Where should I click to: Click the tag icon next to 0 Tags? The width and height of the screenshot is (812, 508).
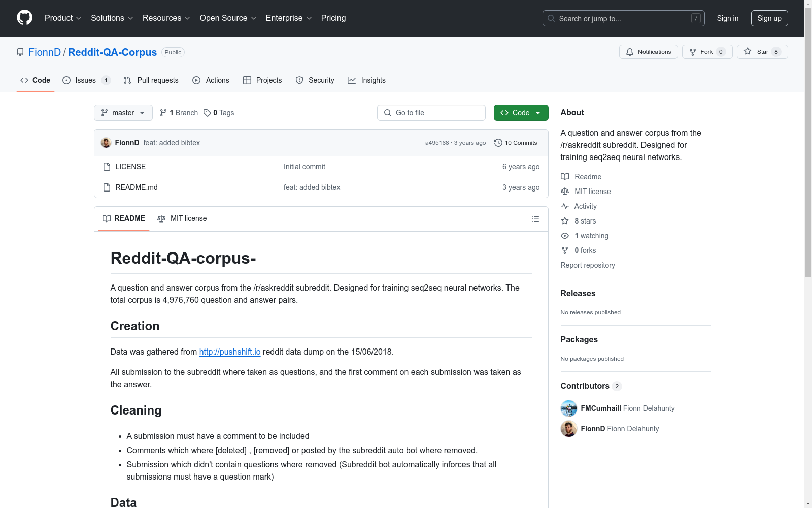point(207,113)
